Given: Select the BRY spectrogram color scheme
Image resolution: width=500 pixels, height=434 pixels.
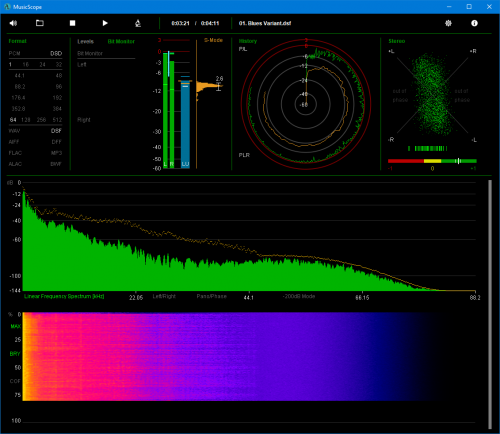Looking at the screenshot, I should [x=15, y=354].
